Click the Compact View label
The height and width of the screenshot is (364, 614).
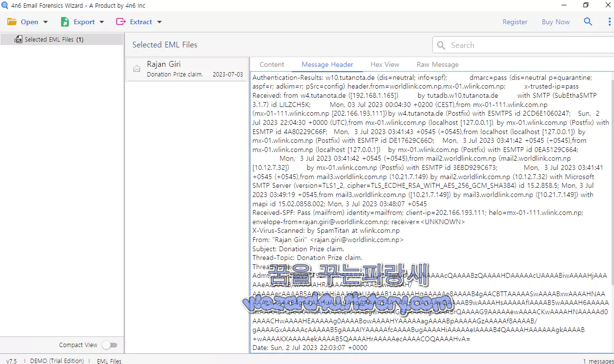tap(78, 345)
